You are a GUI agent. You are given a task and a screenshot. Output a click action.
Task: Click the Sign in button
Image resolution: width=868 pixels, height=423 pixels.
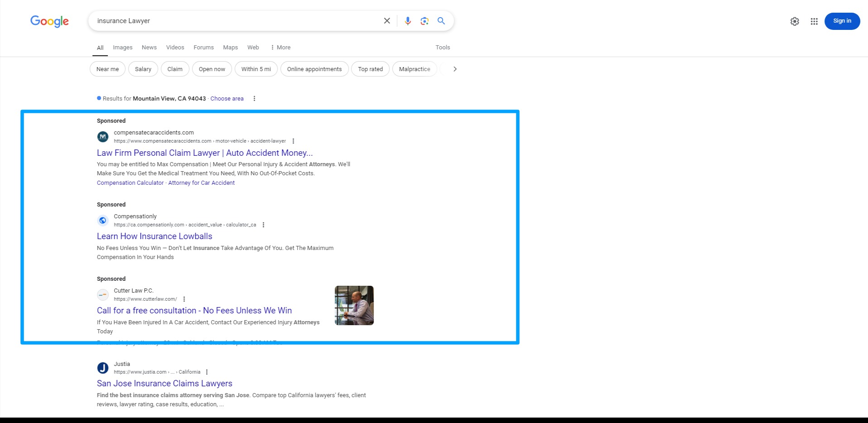coord(842,21)
